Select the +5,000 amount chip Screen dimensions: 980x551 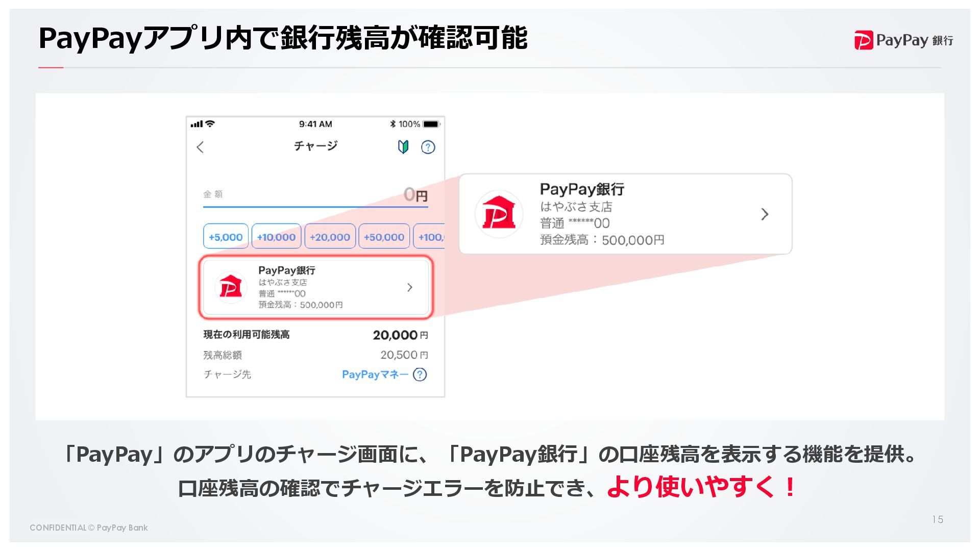click(226, 237)
